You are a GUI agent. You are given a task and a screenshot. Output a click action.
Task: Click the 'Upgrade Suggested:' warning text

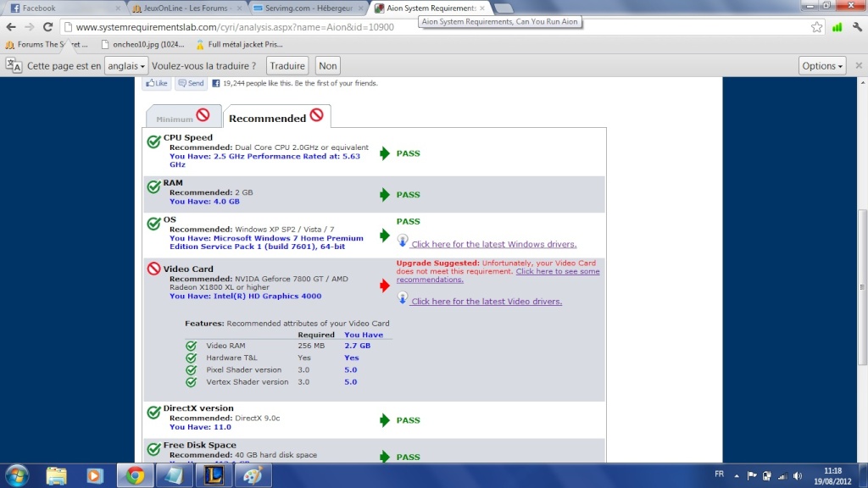click(438, 263)
